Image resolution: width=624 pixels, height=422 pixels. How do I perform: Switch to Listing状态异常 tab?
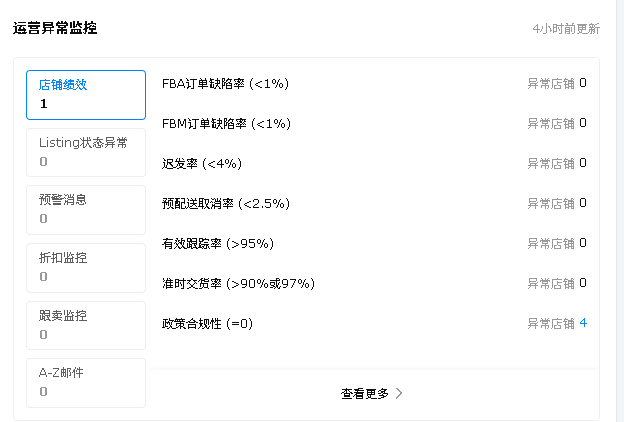tap(85, 152)
